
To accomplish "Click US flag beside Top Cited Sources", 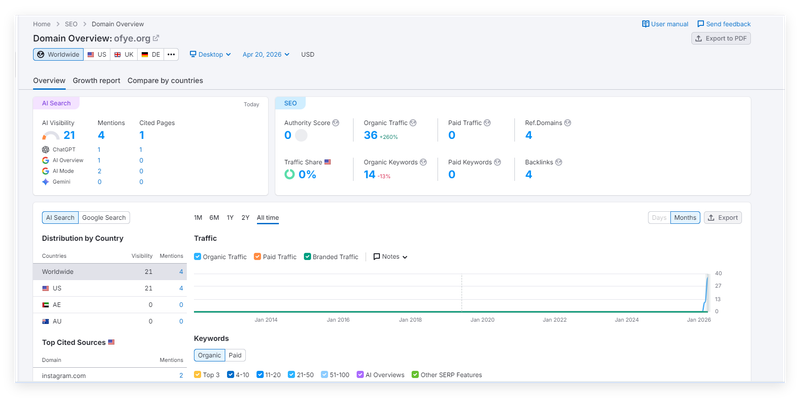I will pyautogui.click(x=111, y=342).
